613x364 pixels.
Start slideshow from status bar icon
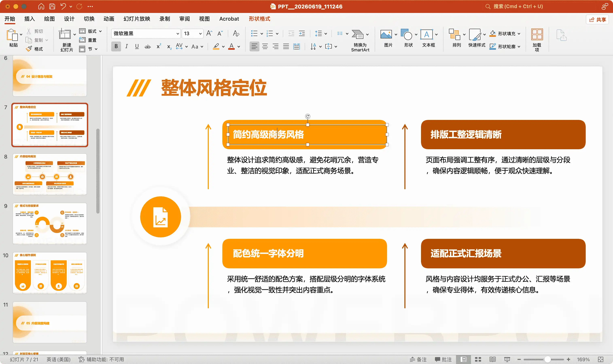coord(507,359)
